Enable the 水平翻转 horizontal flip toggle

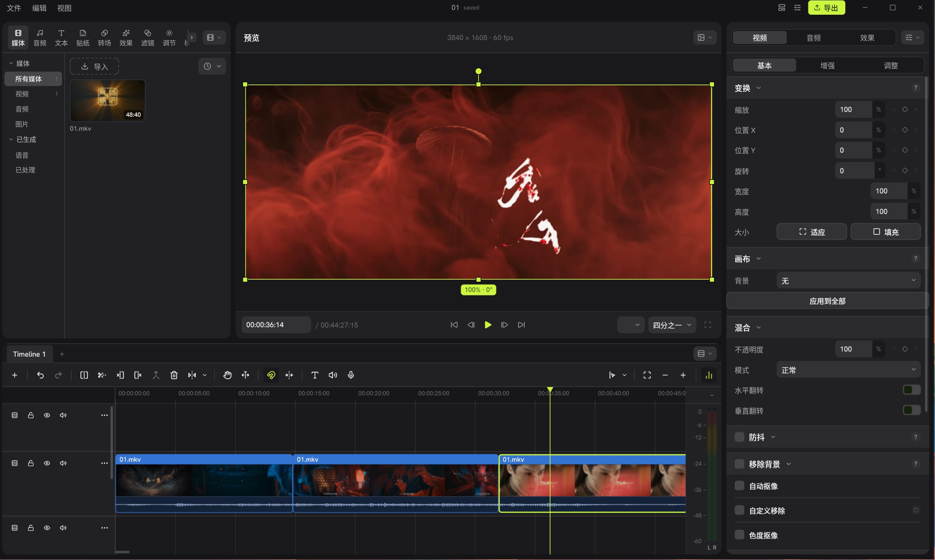(911, 390)
